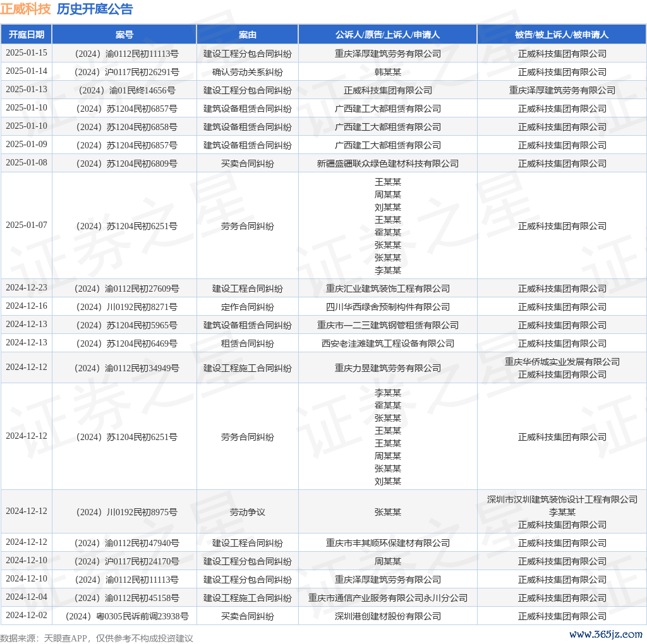Click 劳动争议 cause cell

[x=248, y=512]
